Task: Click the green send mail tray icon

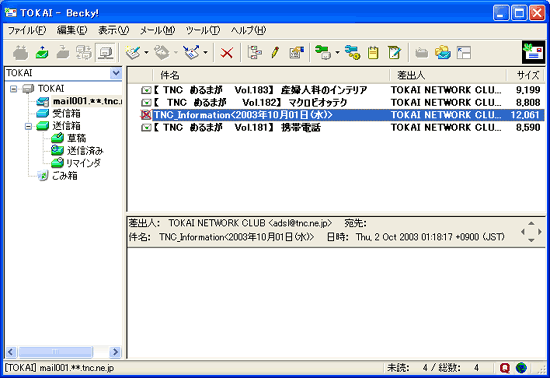Action: 42,53
